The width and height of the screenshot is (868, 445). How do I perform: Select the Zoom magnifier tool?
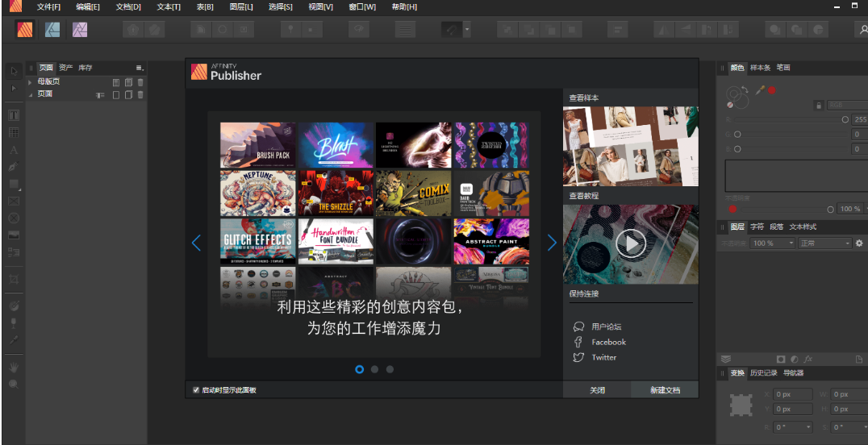14,384
